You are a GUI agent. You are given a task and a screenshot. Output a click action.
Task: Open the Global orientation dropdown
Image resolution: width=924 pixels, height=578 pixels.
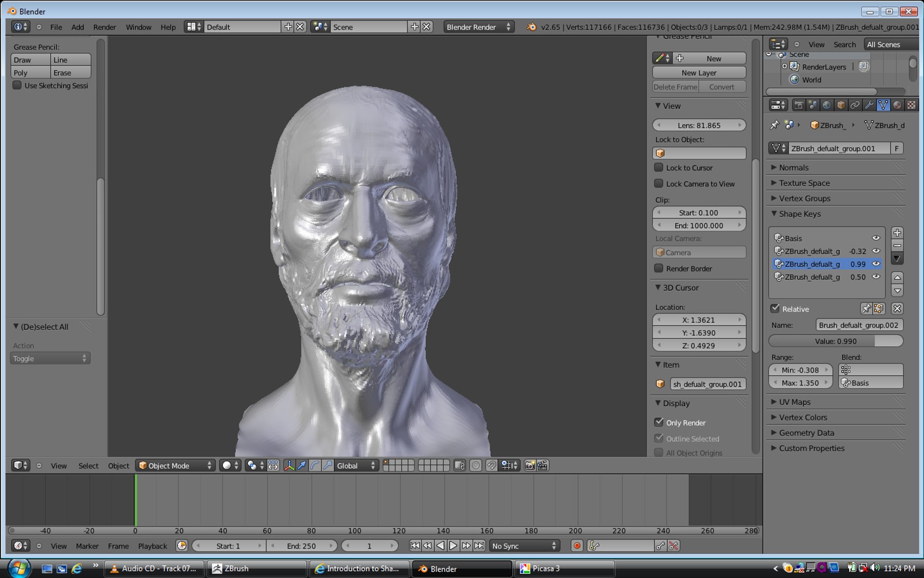[357, 466]
